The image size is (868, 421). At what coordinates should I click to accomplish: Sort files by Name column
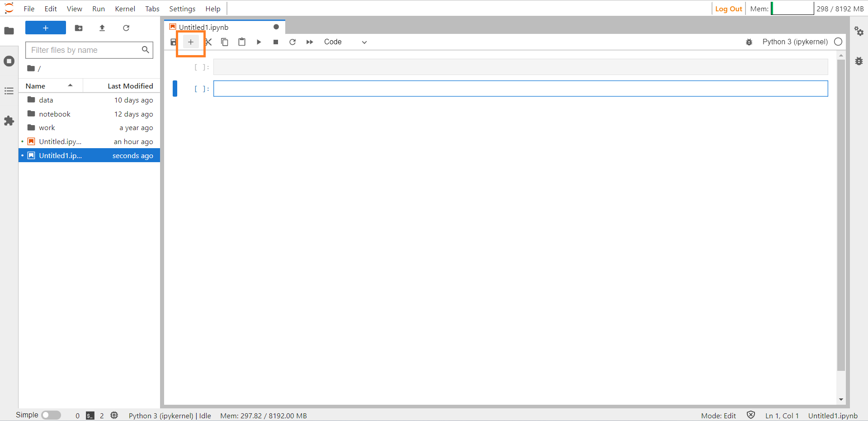point(36,86)
